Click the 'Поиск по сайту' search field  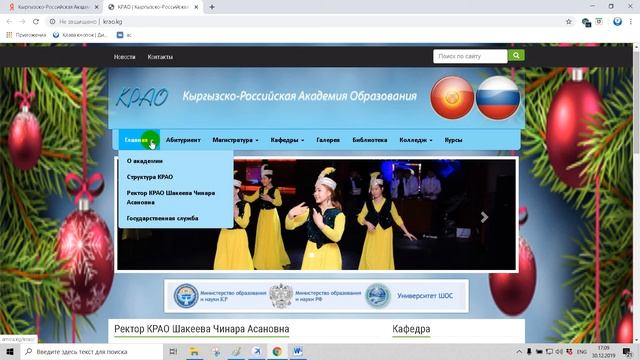[470, 56]
